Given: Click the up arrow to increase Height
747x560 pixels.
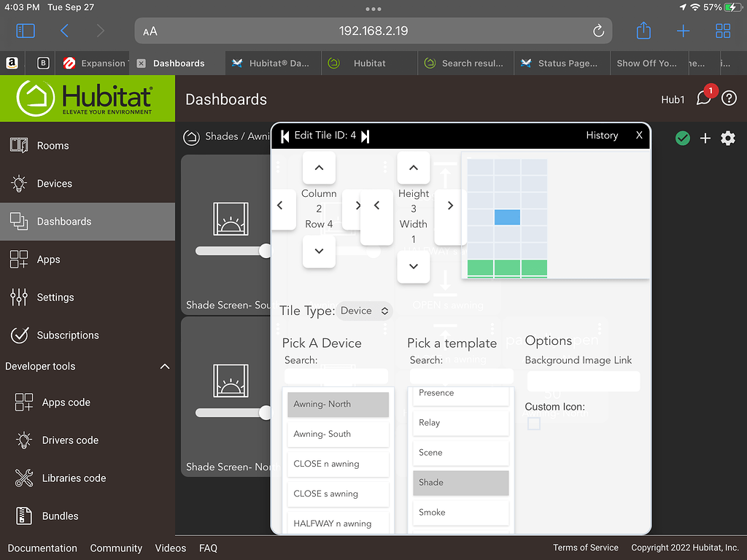Looking at the screenshot, I should [414, 168].
